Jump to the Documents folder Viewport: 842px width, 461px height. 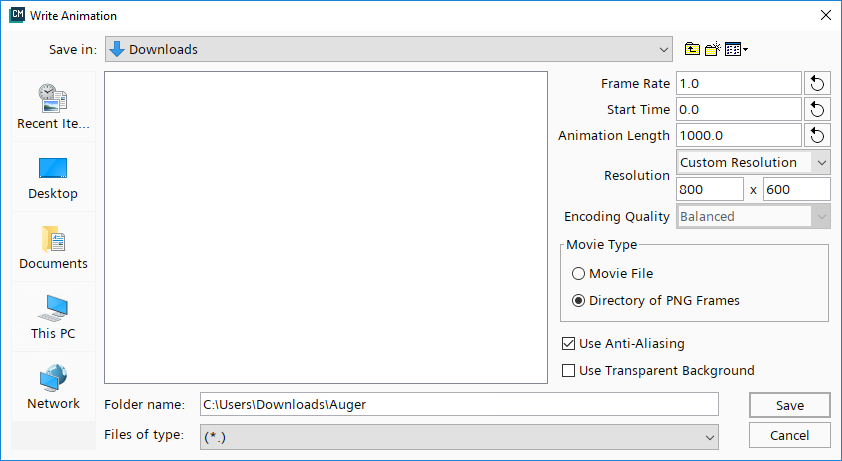(53, 247)
